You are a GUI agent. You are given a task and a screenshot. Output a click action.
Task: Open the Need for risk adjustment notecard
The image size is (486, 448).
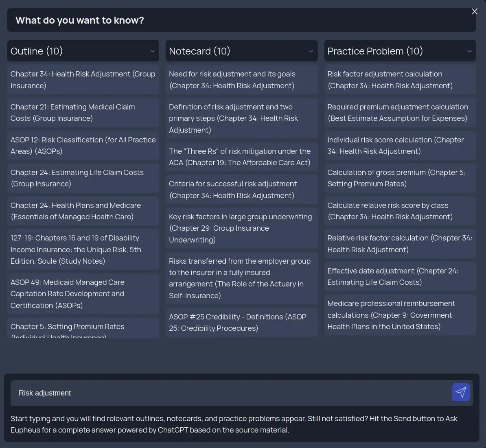click(x=241, y=79)
